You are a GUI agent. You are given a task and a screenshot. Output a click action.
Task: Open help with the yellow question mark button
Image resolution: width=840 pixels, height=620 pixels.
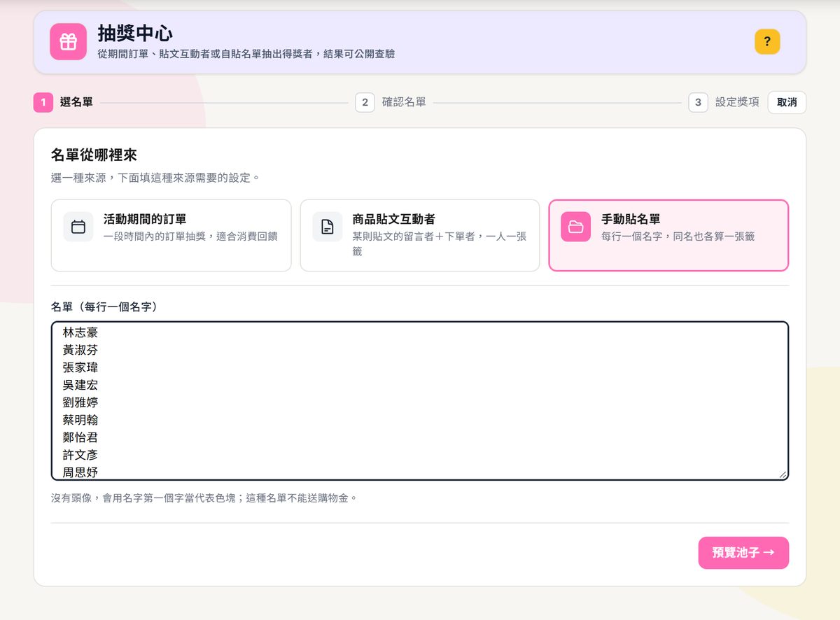(x=767, y=41)
